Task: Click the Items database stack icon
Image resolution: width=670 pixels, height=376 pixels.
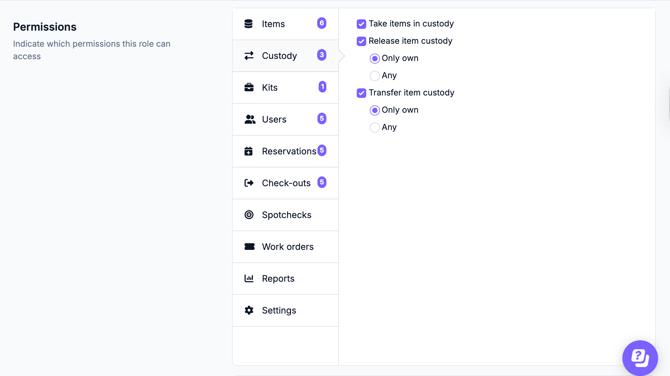Action: (248, 24)
